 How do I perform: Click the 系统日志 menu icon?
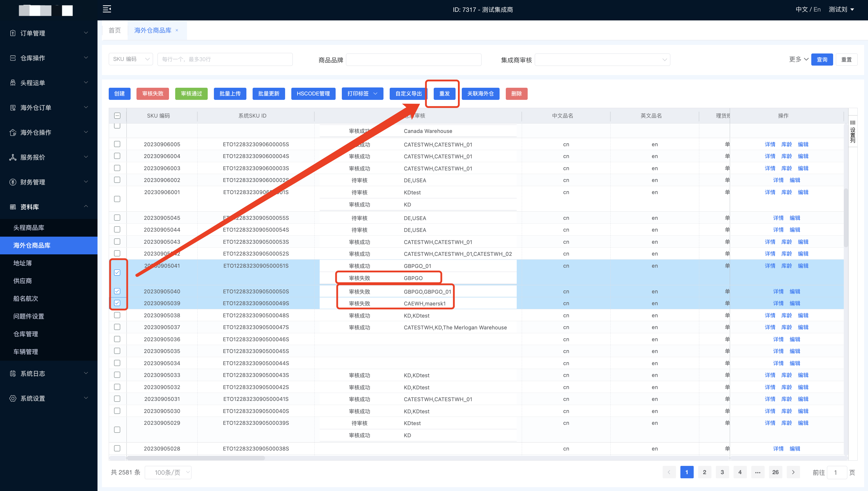click(13, 373)
